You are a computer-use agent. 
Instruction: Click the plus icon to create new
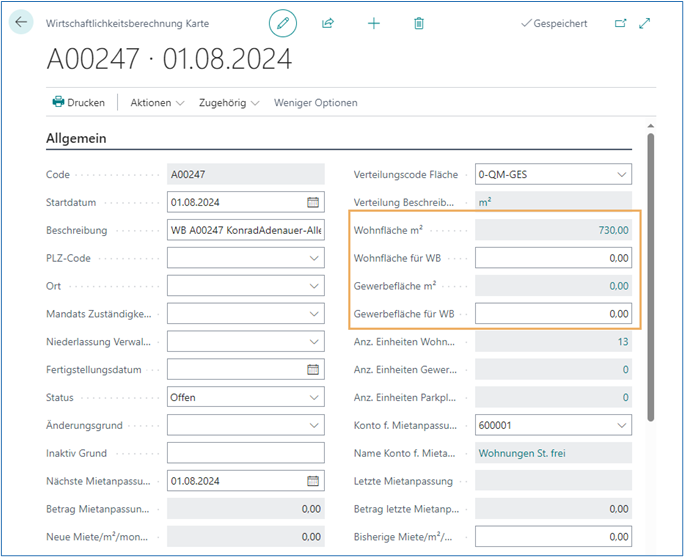(374, 23)
